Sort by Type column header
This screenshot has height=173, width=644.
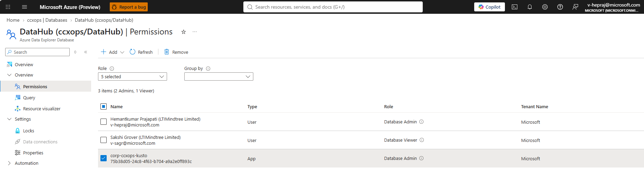pos(252,107)
